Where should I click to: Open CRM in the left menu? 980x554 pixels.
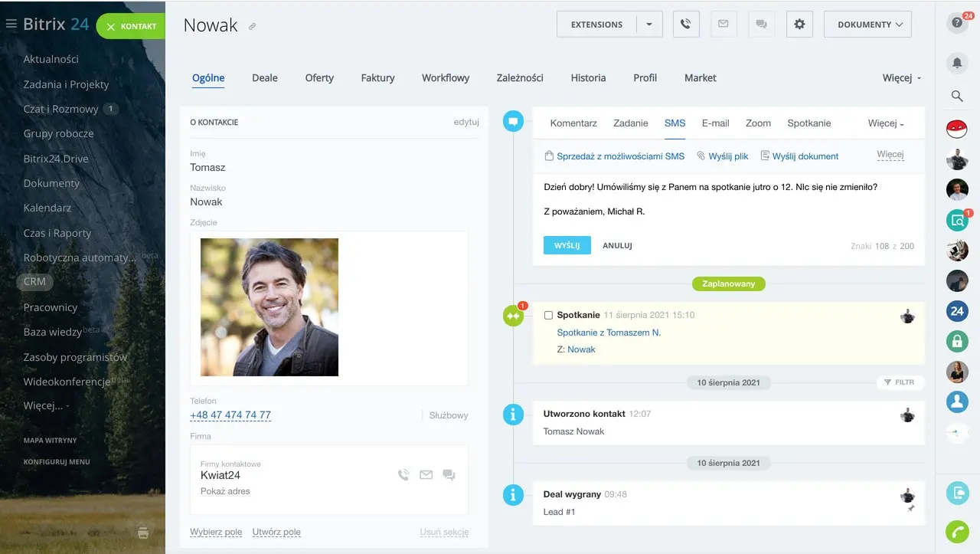click(x=34, y=281)
